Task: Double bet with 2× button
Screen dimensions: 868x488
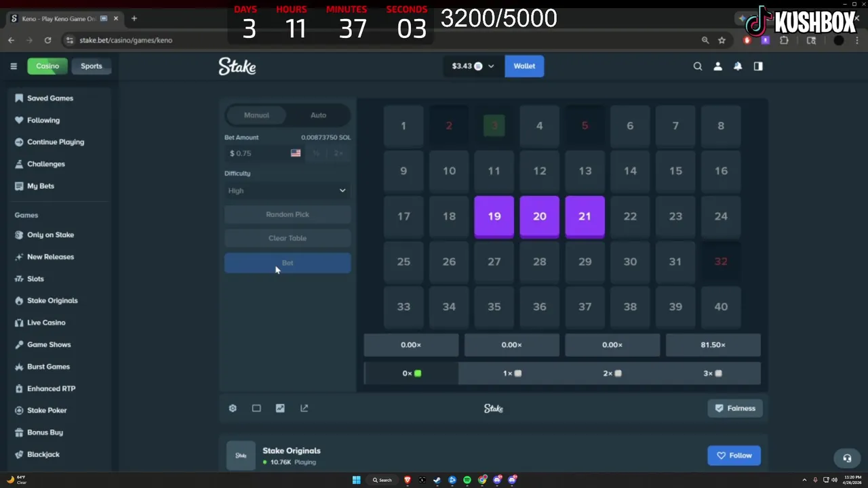Action: [338, 153]
